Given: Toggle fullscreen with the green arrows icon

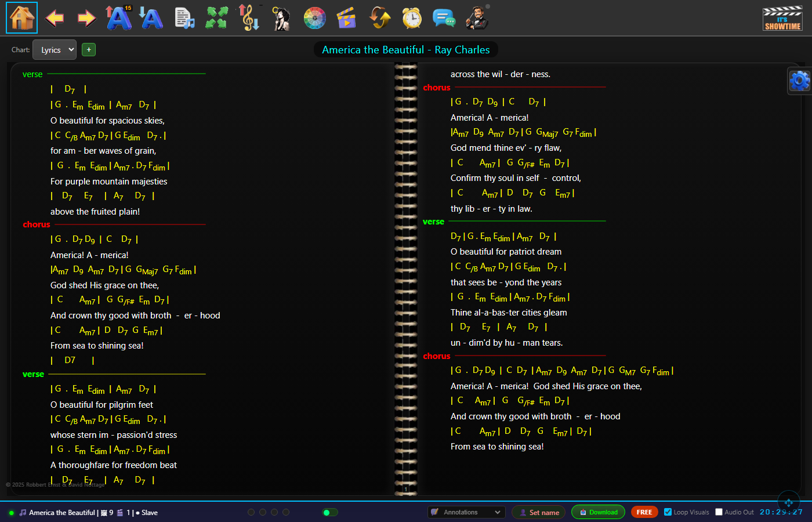Looking at the screenshot, I should coord(217,18).
